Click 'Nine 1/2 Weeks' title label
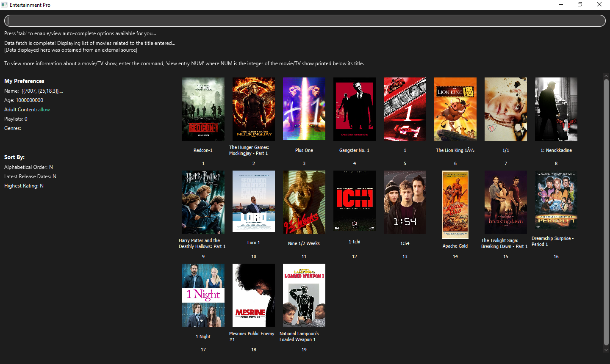Image resolution: width=610 pixels, height=364 pixels. click(304, 243)
